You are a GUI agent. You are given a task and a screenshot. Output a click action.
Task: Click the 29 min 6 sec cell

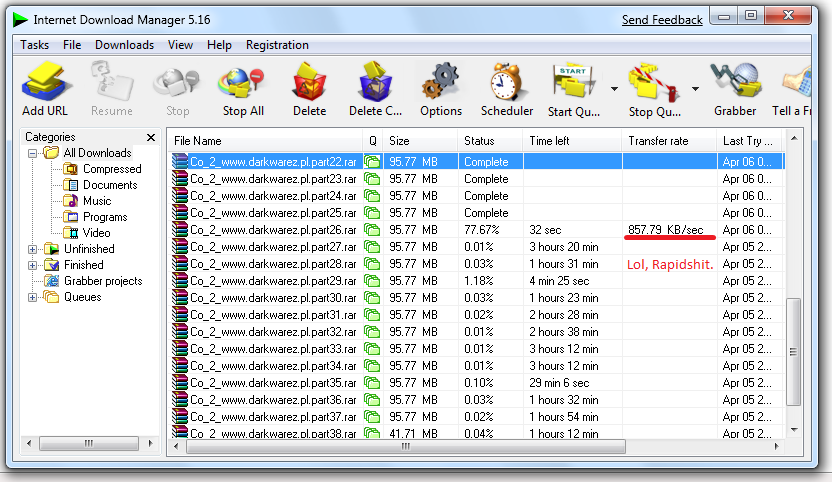click(x=559, y=383)
